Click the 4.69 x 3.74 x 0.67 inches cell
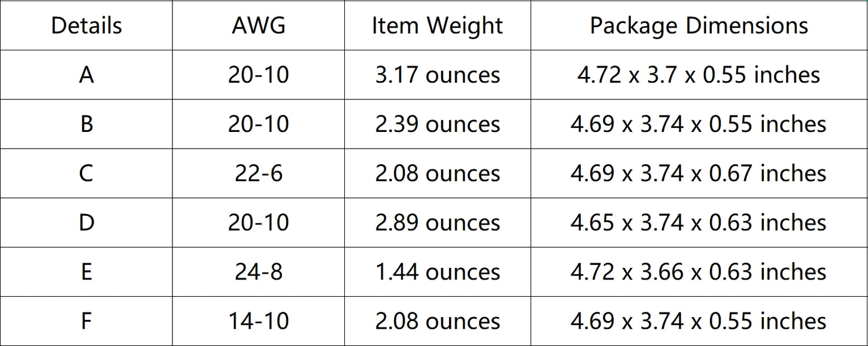 click(698, 174)
